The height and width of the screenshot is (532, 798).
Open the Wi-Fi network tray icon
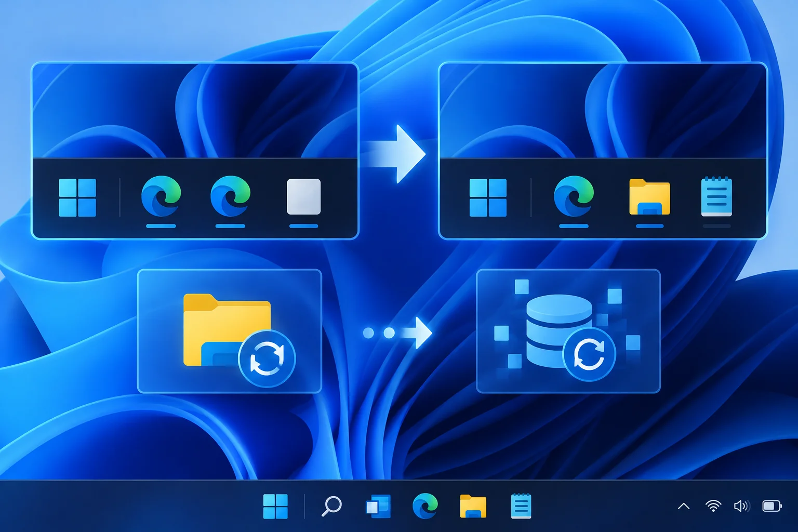pyautogui.click(x=713, y=506)
